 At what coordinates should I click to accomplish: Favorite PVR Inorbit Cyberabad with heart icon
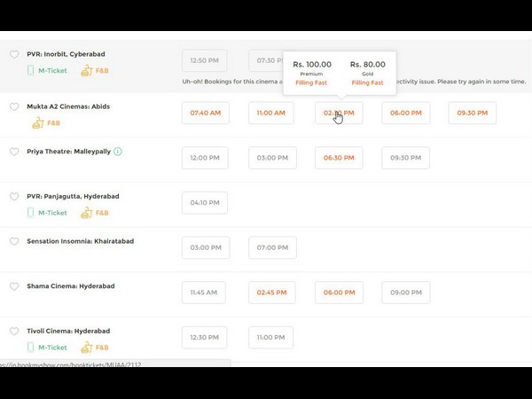click(x=14, y=54)
